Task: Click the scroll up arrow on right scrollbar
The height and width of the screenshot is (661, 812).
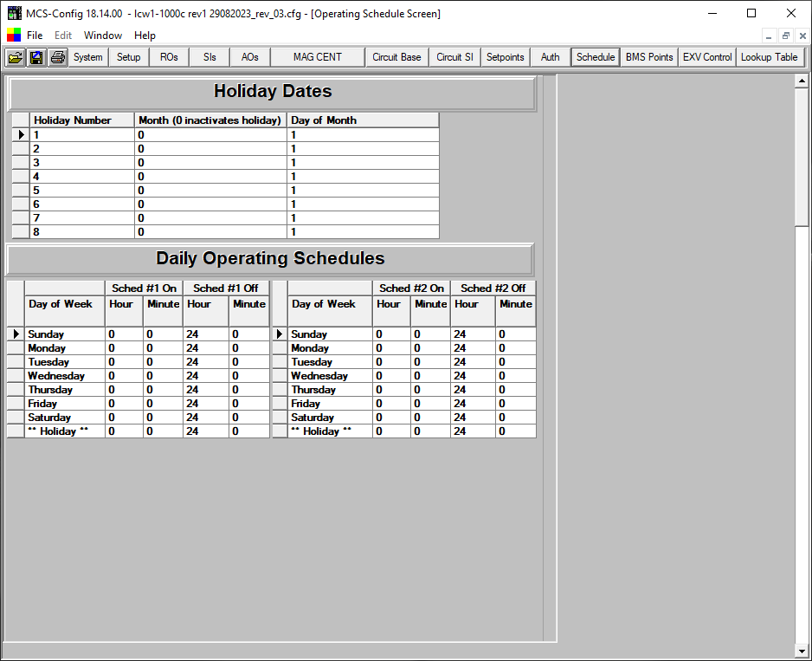Action: point(802,81)
